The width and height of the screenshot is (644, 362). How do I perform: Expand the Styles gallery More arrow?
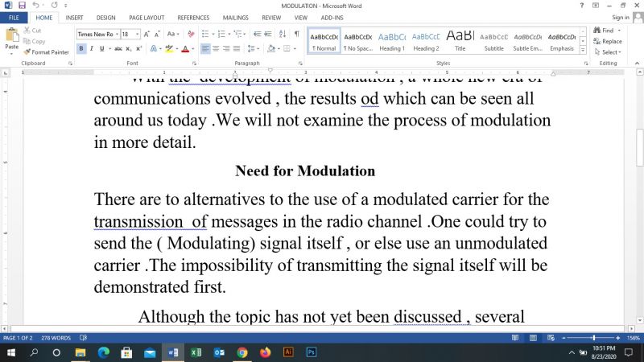pyautogui.click(x=584, y=50)
